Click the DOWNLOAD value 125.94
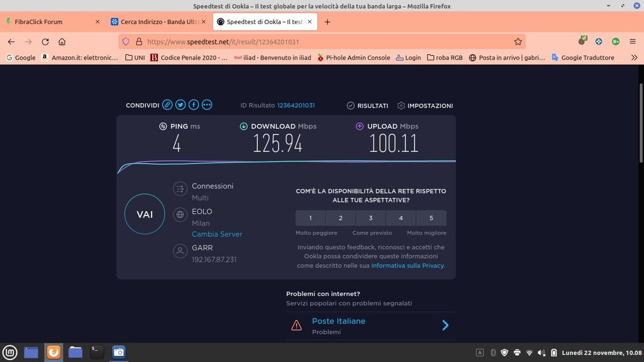 pos(277,143)
